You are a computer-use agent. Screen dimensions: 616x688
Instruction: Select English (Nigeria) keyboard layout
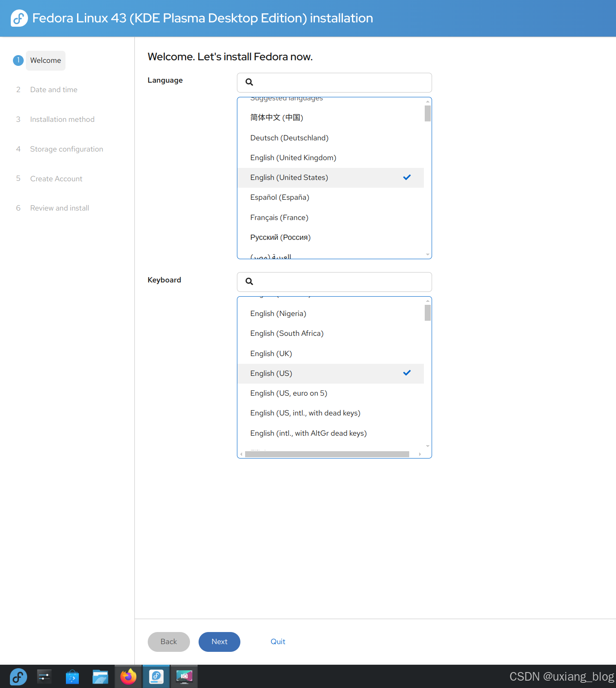pyautogui.click(x=330, y=313)
